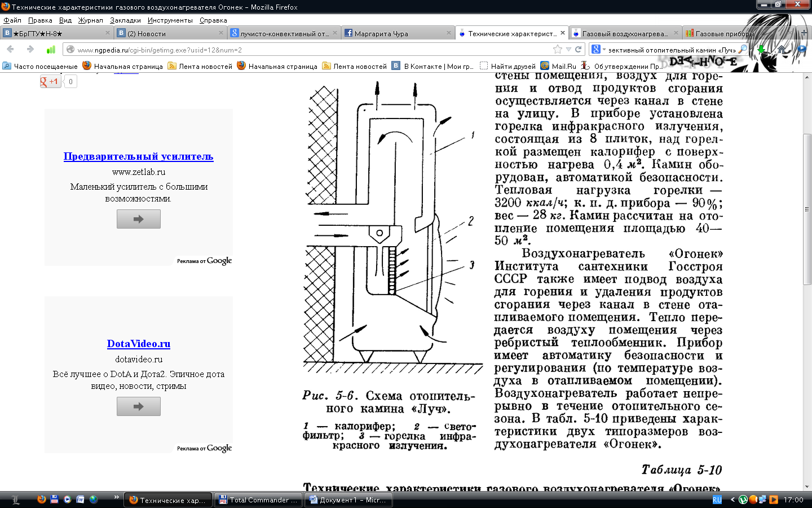
Task: Open Mail.Ru bookmark
Action: pyautogui.click(x=558, y=66)
